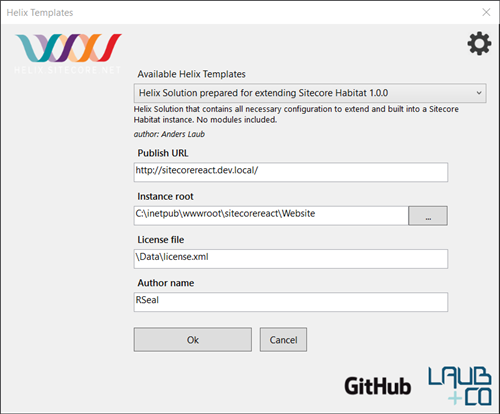Image resolution: width=500 pixels, height=414 pixels.
Task: Click the Helix Sitecore wave logo
Action: [x=68, y=53]
